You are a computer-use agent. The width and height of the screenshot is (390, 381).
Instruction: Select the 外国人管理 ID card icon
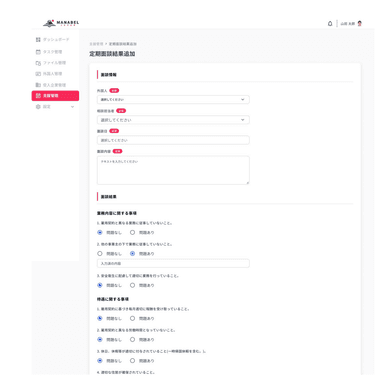38,74
